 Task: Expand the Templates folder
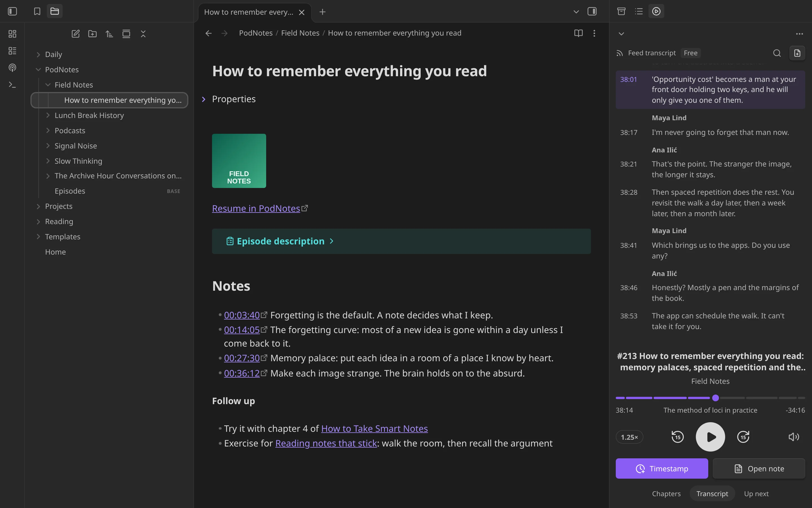[x=109, y=237]
